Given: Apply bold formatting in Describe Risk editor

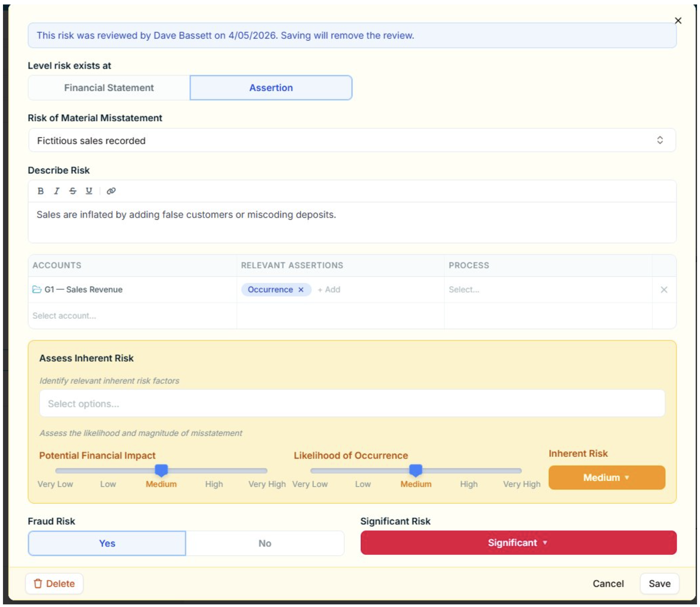Looking at the screenshot, I should point(41,191).
